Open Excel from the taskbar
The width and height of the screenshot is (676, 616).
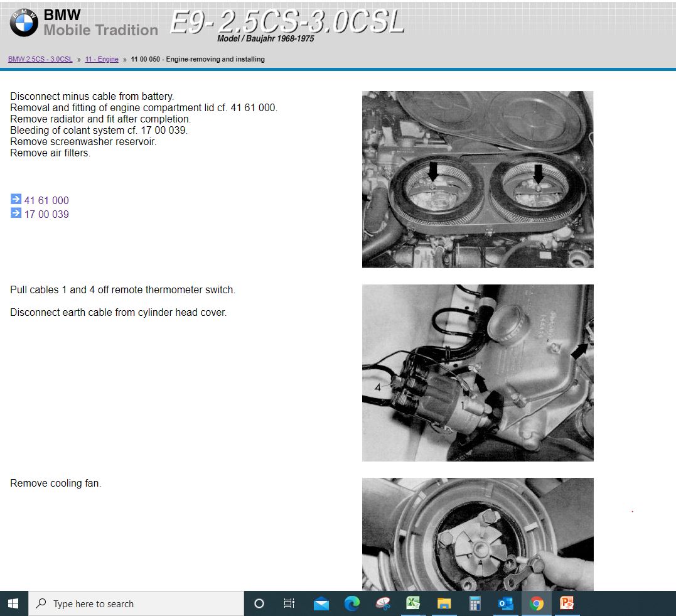(x=412, y=603)
